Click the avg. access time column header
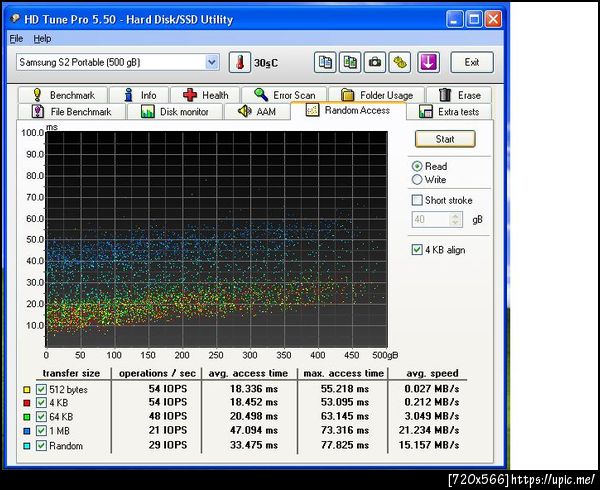Viewport: 600px width, 490px height. pos(248,373)
